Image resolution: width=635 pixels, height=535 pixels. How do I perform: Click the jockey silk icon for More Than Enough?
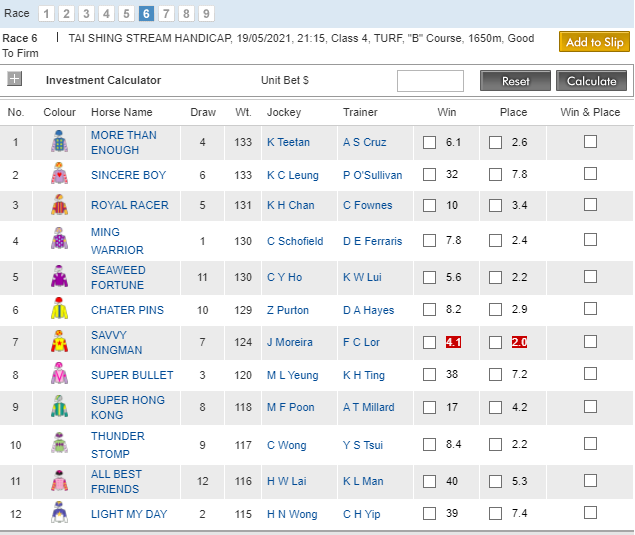click(59, 143)
